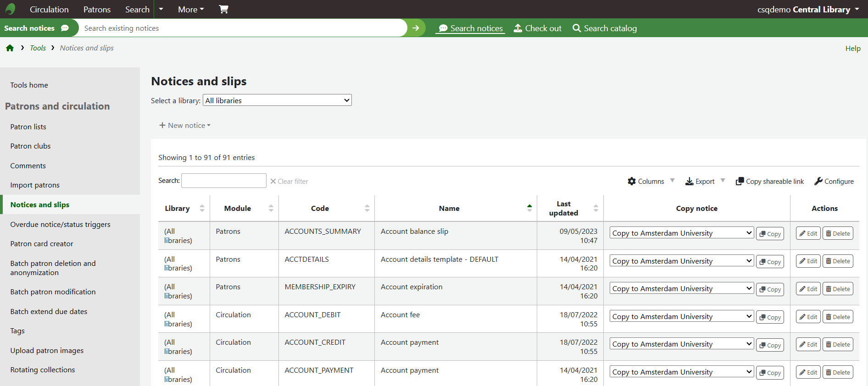Edit the ACCTDETAILS notice
The width and height of the screenshot is (868, 386).
808,261
